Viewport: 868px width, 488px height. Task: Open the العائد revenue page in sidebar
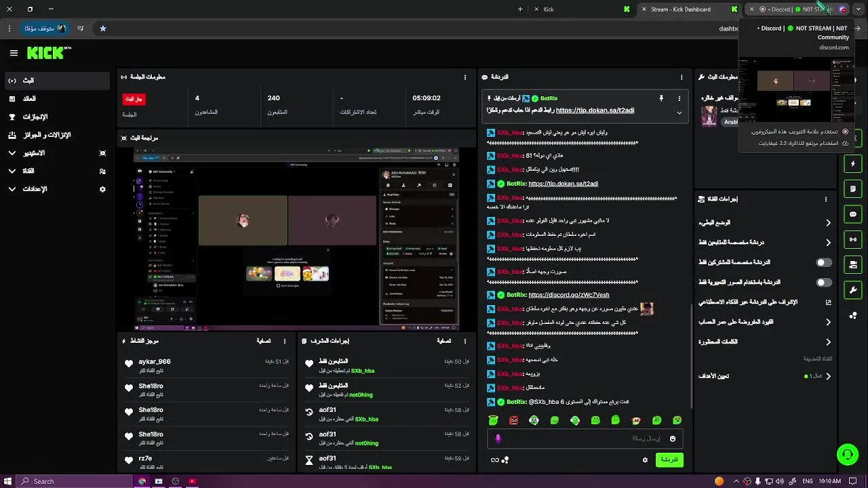click(56, 98)
